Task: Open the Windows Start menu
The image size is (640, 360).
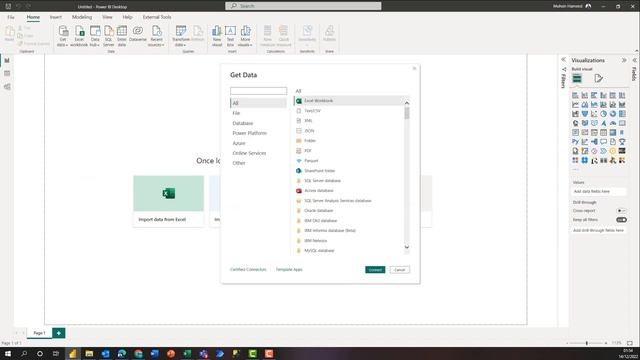Action: click(x=8, y=353)
